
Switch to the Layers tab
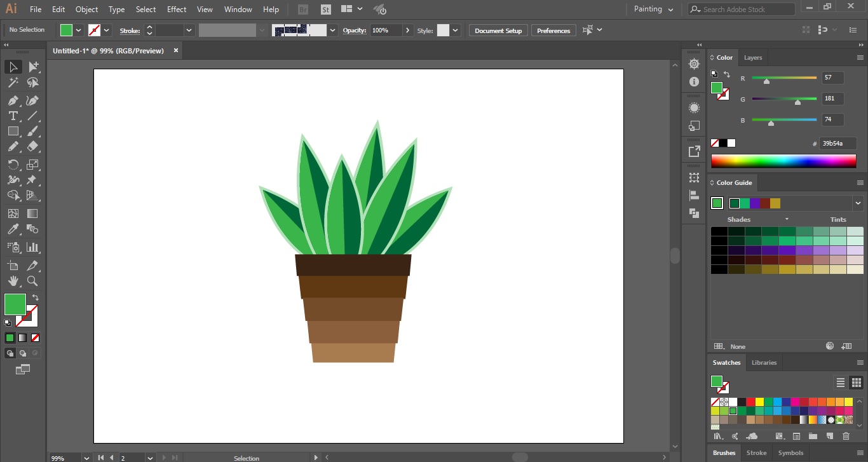pos(753,57)
